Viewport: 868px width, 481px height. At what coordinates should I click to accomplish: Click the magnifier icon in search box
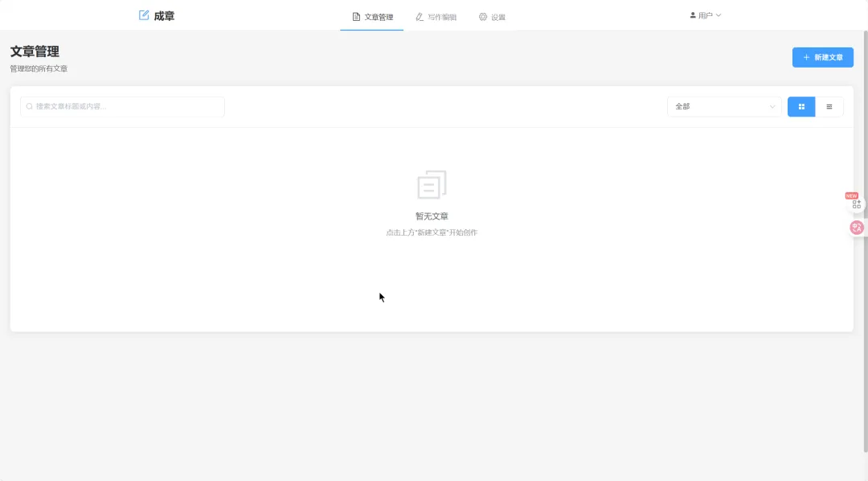tap(30, 106)
